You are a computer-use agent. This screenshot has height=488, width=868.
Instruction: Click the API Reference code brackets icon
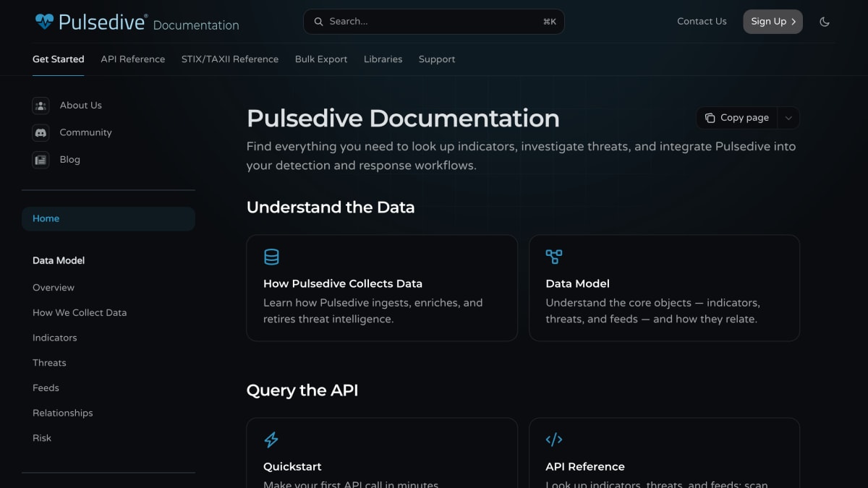[x=554, y=440]
